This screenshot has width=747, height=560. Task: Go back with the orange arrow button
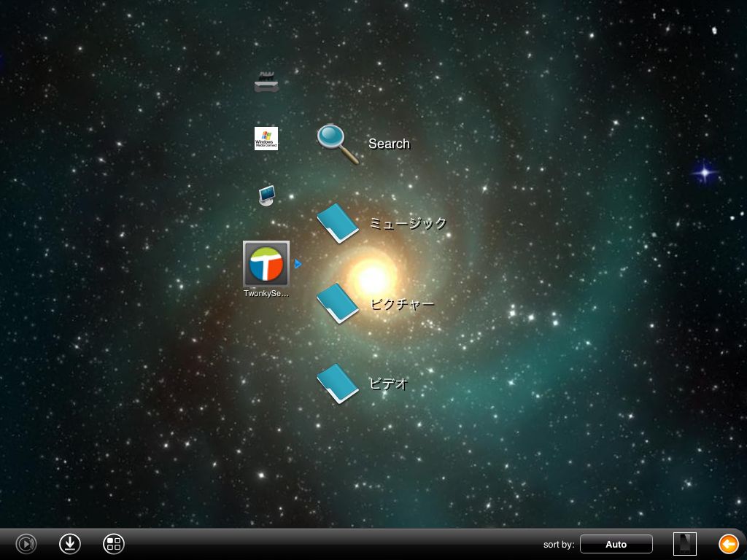[729, 544]
